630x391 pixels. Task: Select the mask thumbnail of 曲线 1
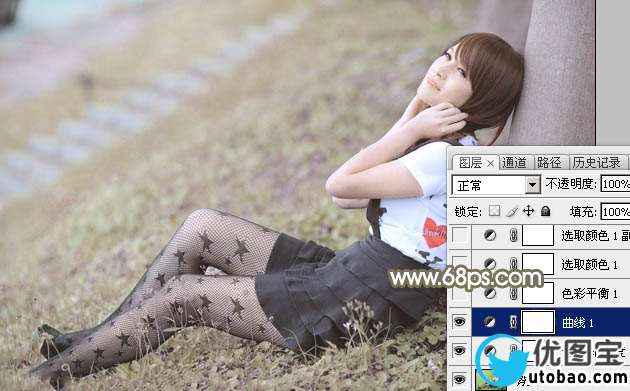(538, 321)
